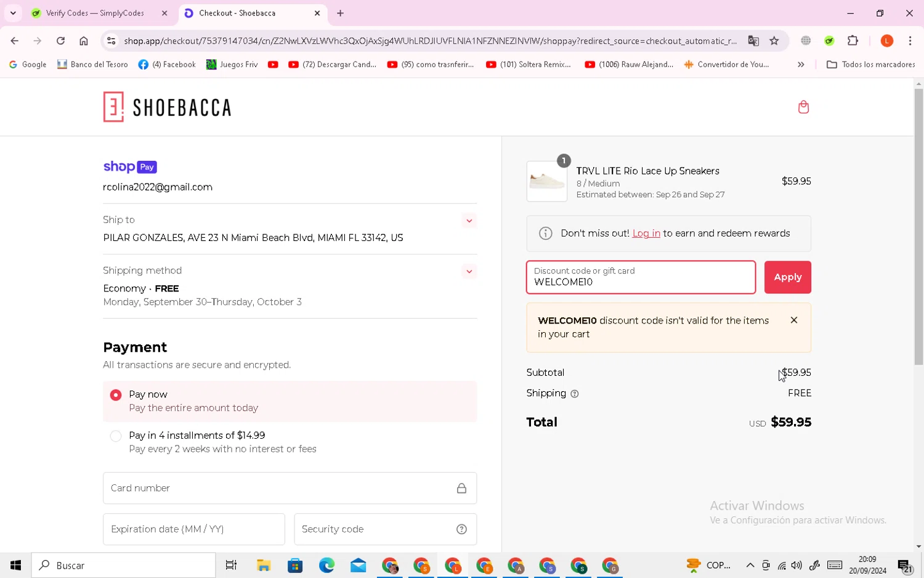
Task: Go back to previous page
Action: point(14,41)
